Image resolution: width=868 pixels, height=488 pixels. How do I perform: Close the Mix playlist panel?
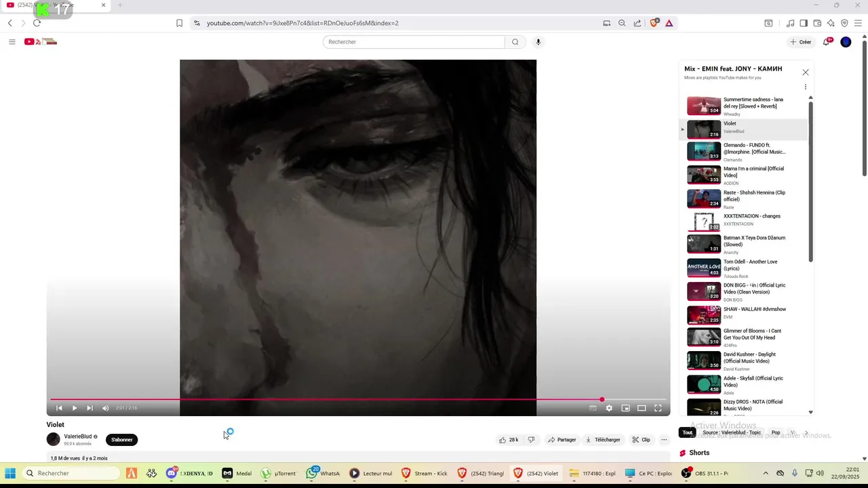click(x=806, y=73)
